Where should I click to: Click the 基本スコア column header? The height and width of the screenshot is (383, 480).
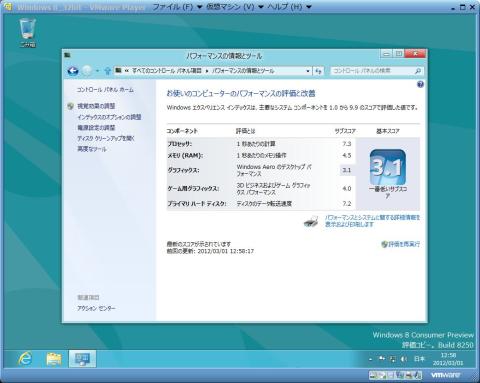coord(388,131)
